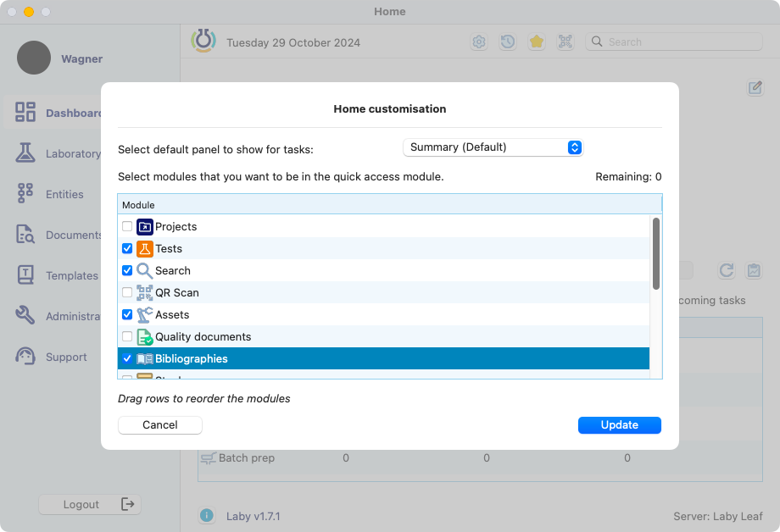Click the refresh tasks icon
This screenshot has width=780, height=532.
[x=727, y=270]
